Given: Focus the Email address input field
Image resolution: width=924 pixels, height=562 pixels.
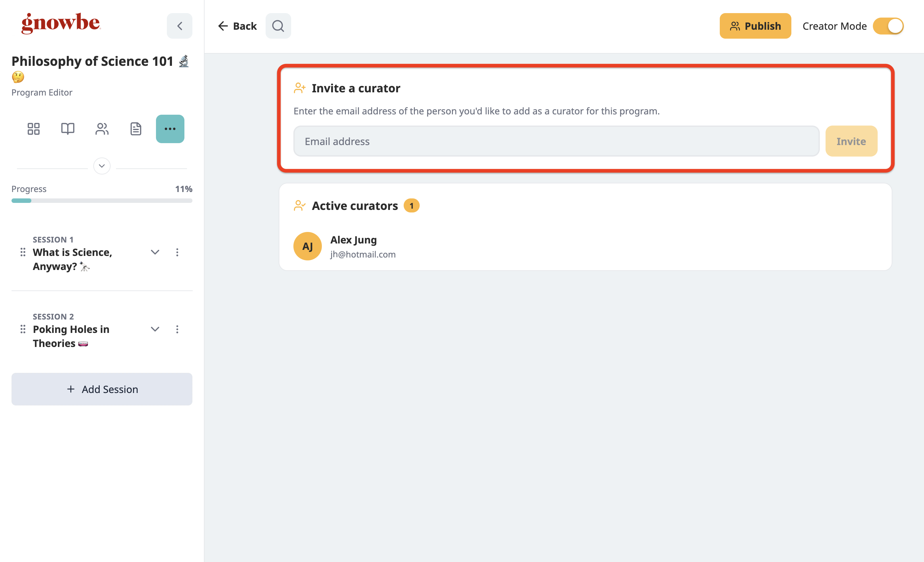Looking at the screenshot, I should [556, 141].
